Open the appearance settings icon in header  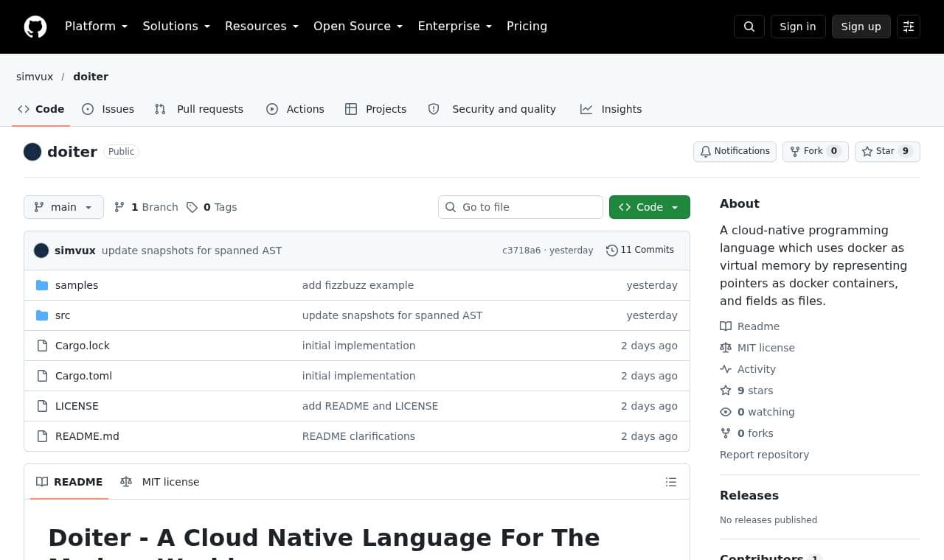pyautogui.click(x=909, y=27)
